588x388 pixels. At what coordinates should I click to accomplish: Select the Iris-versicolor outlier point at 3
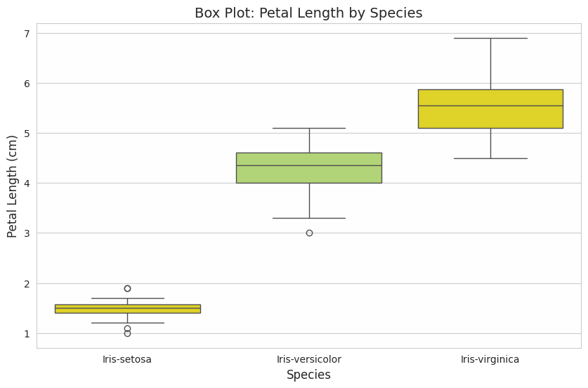(309, 233)
